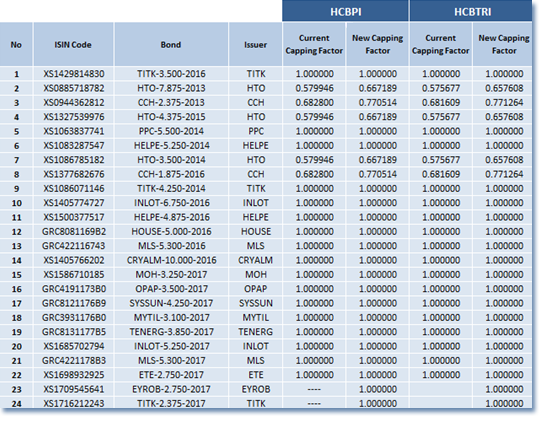
Task: Select bond OPAP-3.500-2017
Action: pos(171,289)
